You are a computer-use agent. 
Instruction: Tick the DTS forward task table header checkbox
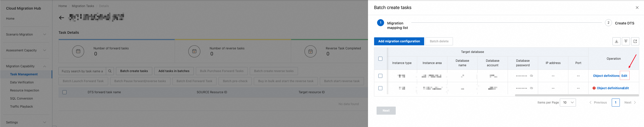(x=65, y=92)
